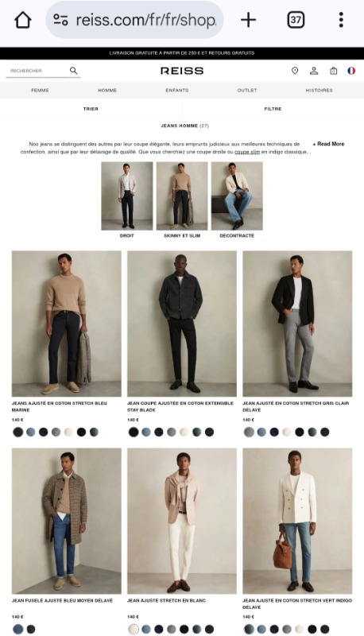The image size is (364, 636).
Task: Open the store locator pin icon
Action: coord(295,71)
